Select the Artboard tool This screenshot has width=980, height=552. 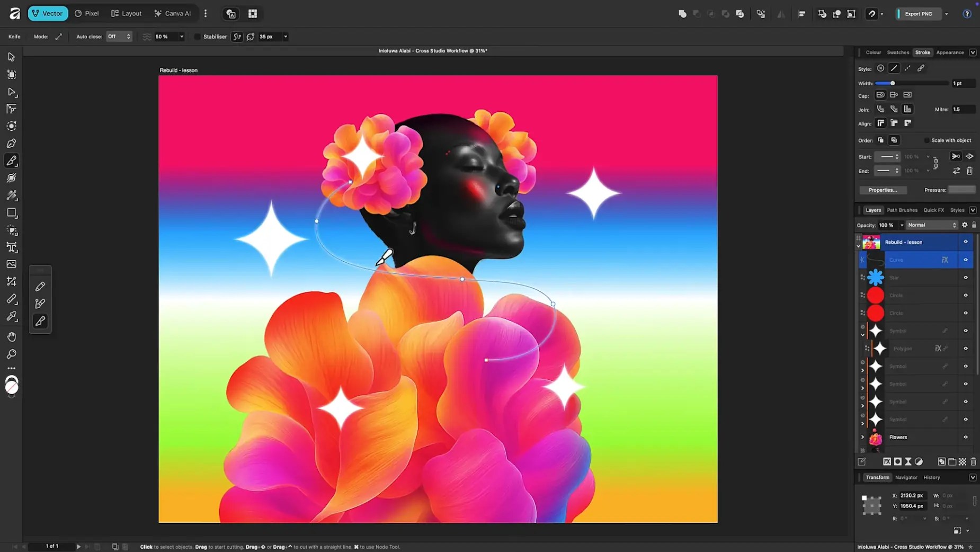(11, 75)
